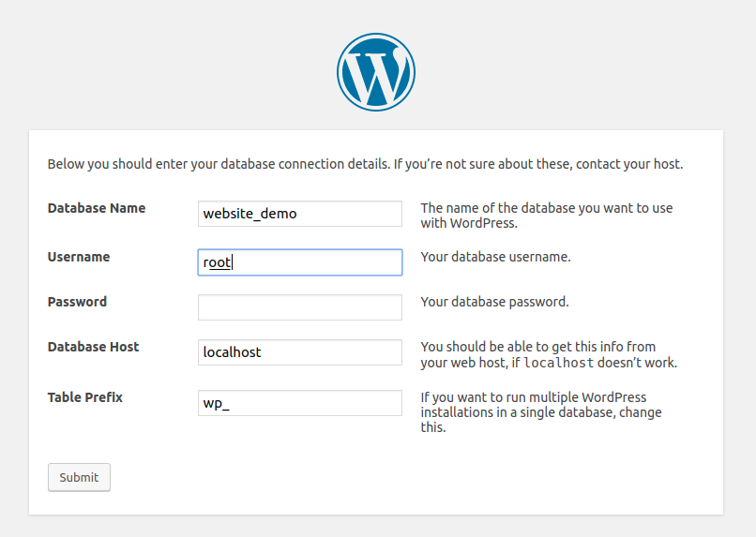
Task: Focus the Table Prefix text box
Action: coord(300,403)
